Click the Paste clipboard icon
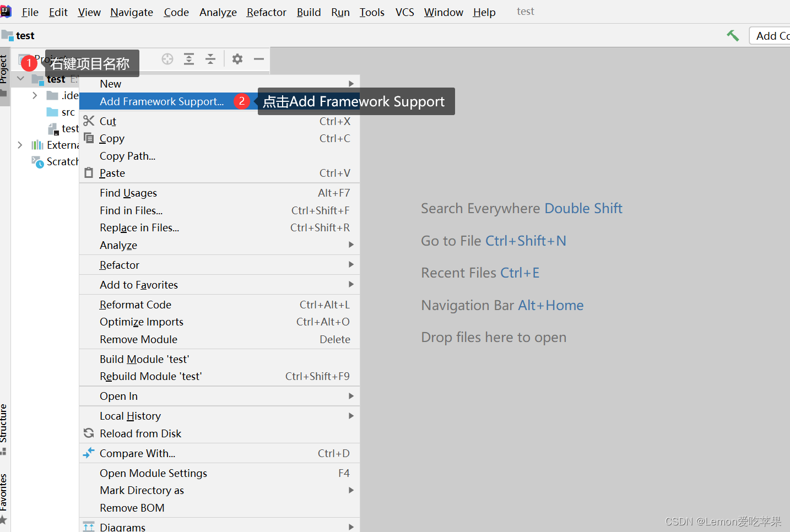790x532 pixels. tap(89, 173)
